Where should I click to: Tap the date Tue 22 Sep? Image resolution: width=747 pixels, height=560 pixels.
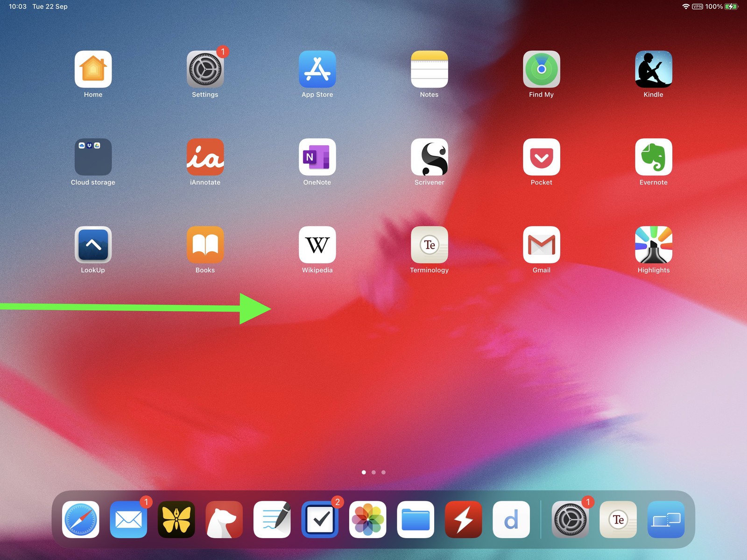tap(50, 7)
